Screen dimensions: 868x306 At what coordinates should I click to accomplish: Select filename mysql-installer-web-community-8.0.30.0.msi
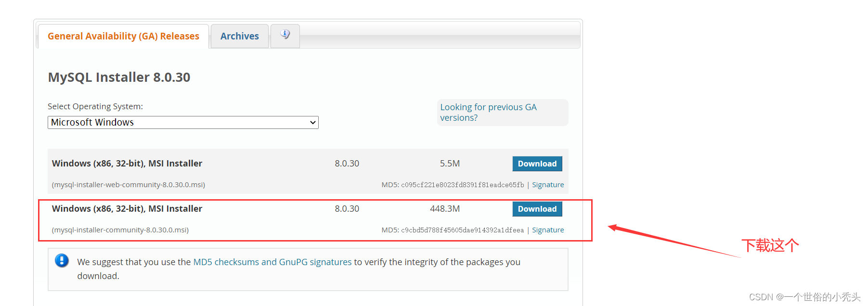129,185
